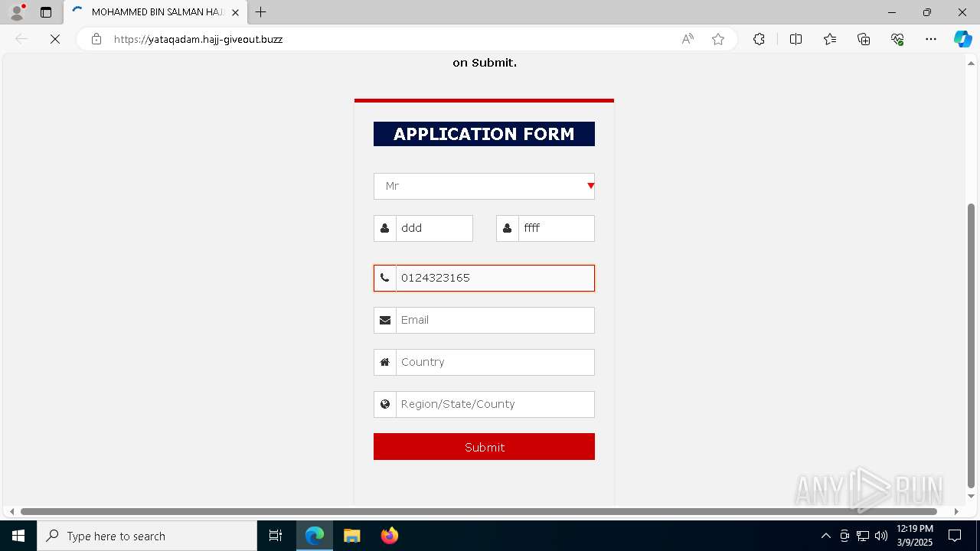Activate Read aloud icon
The width and height of the screenshot is (980, 551).
(688, 39)
